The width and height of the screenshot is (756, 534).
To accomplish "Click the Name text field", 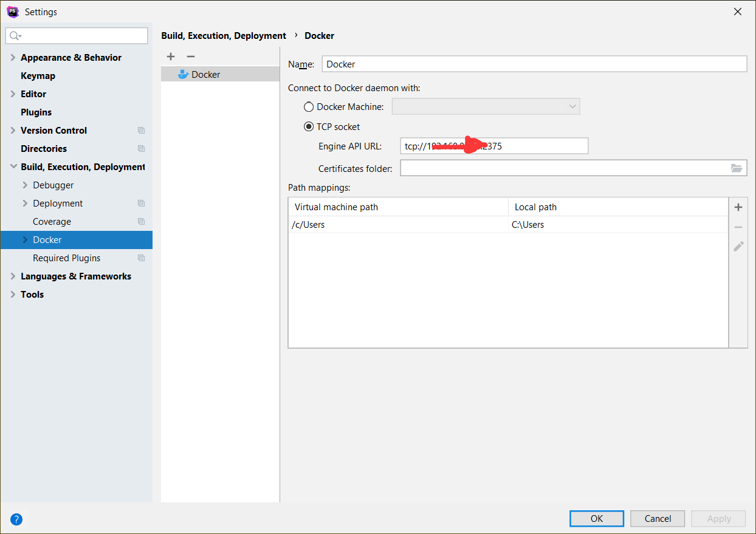I will point(534,64).
